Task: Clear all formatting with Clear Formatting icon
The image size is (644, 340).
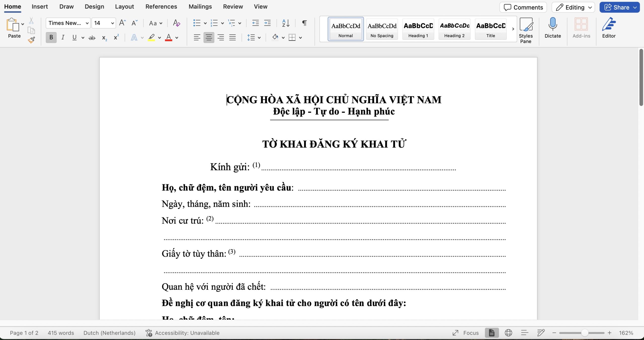Action: coord(176,23)
